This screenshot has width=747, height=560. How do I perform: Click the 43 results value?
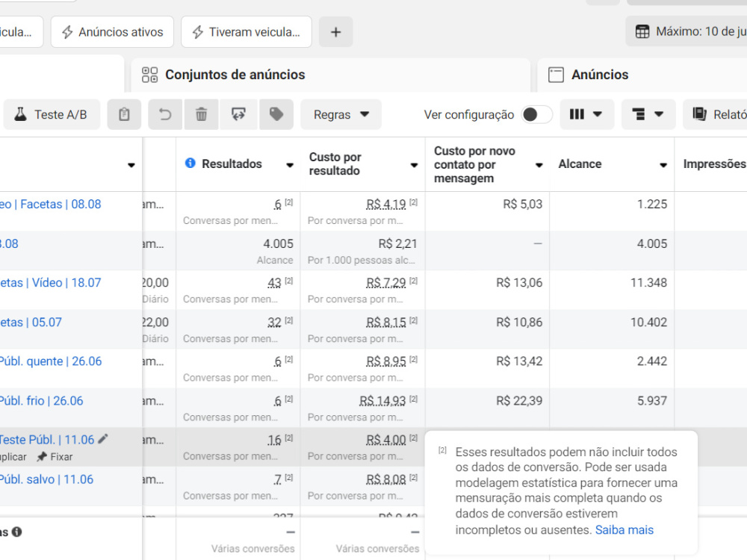click(x=274, y=283)
